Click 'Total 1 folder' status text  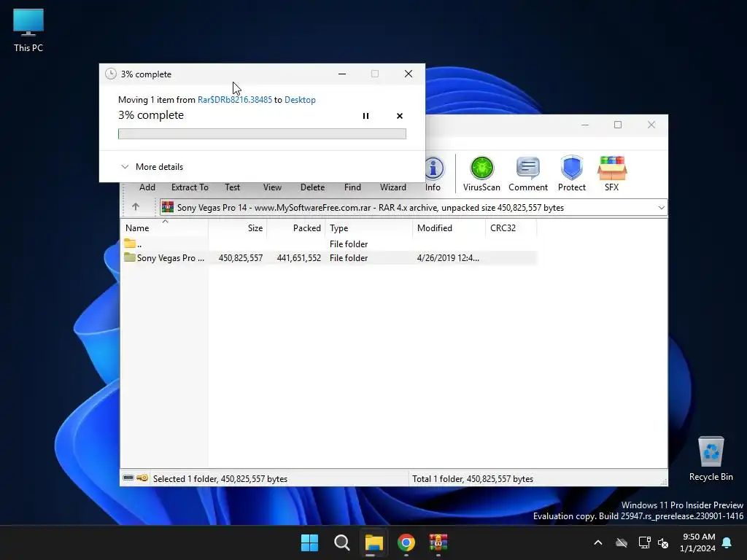(473, 478)
